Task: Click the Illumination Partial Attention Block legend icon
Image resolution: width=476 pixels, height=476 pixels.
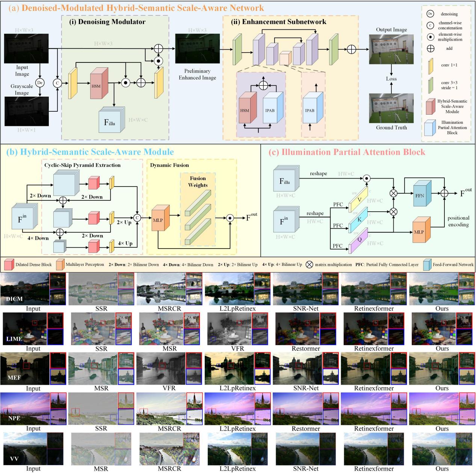Action: (x=430, y=127)
